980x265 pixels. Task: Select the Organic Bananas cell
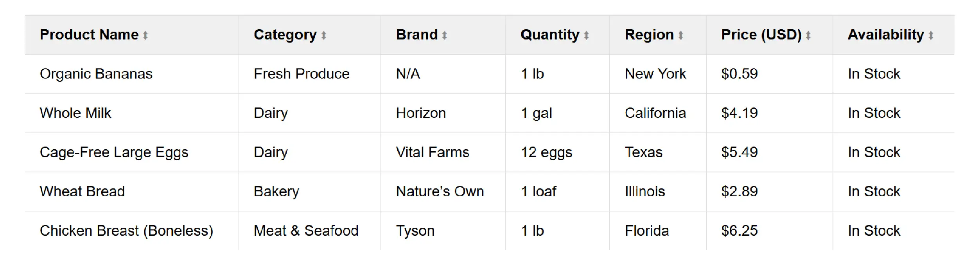(x=96, y=74)
